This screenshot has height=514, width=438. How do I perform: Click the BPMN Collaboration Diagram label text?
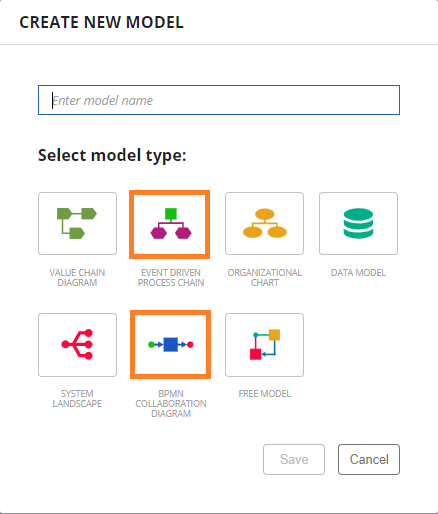(171, 404)
